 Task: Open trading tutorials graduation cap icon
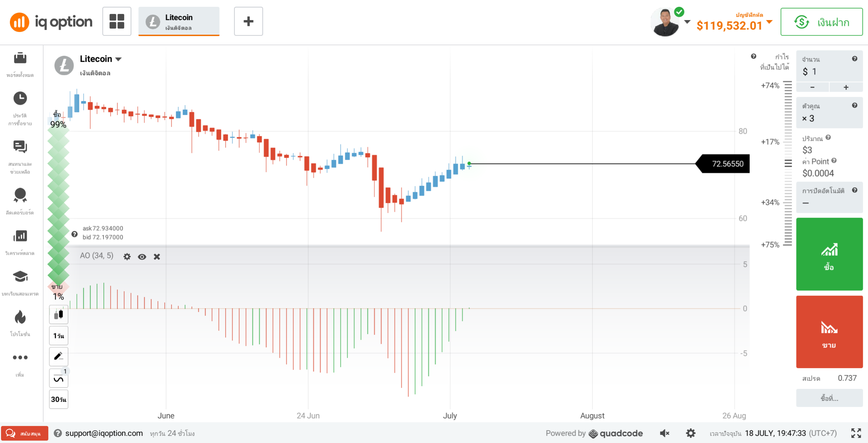point(20,276)
